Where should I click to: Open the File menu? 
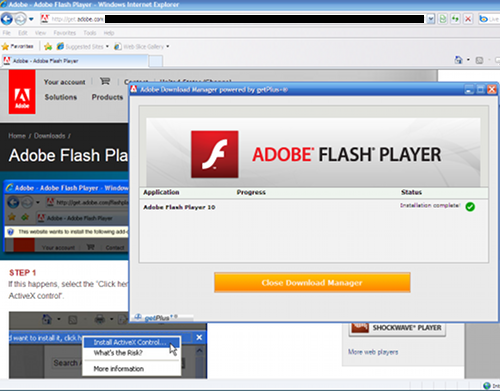pyautogui.click(x=7, y=33)
